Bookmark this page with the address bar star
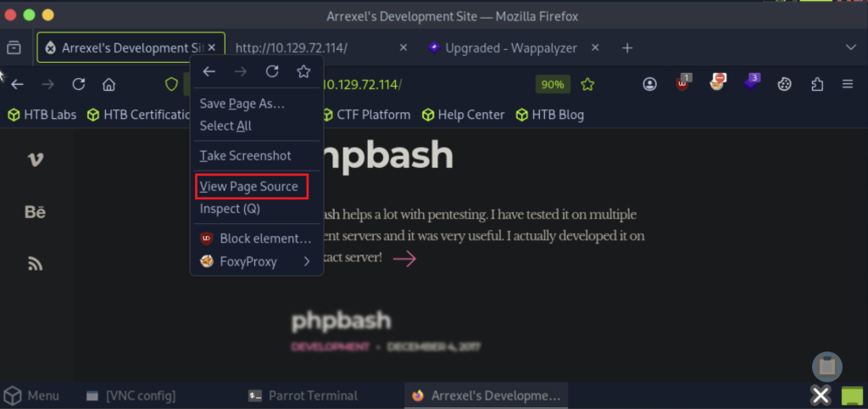This screenshot has width=868, height=409. coord(587,84)
